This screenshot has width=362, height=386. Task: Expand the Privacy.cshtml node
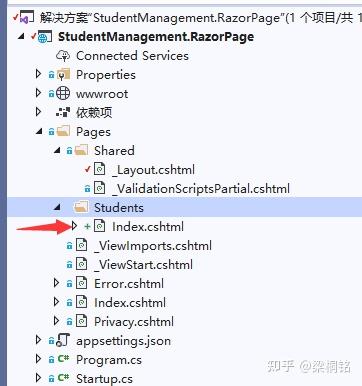coord(57,321)
